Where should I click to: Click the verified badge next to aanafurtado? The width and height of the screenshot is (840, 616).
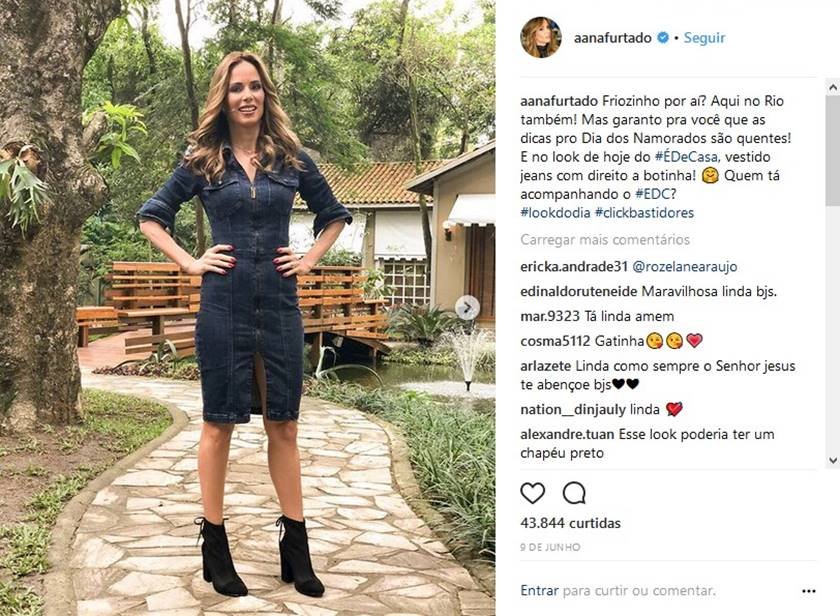663,37
